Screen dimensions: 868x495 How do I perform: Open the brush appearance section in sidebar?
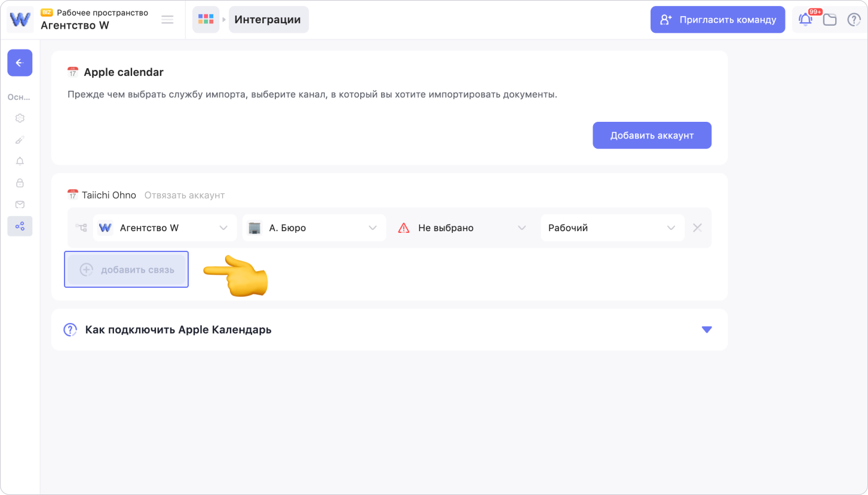tap(20, 140)
